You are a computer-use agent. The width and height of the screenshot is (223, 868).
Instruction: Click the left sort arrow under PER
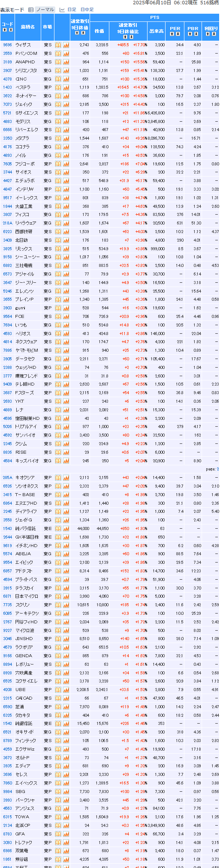(172, 33)
